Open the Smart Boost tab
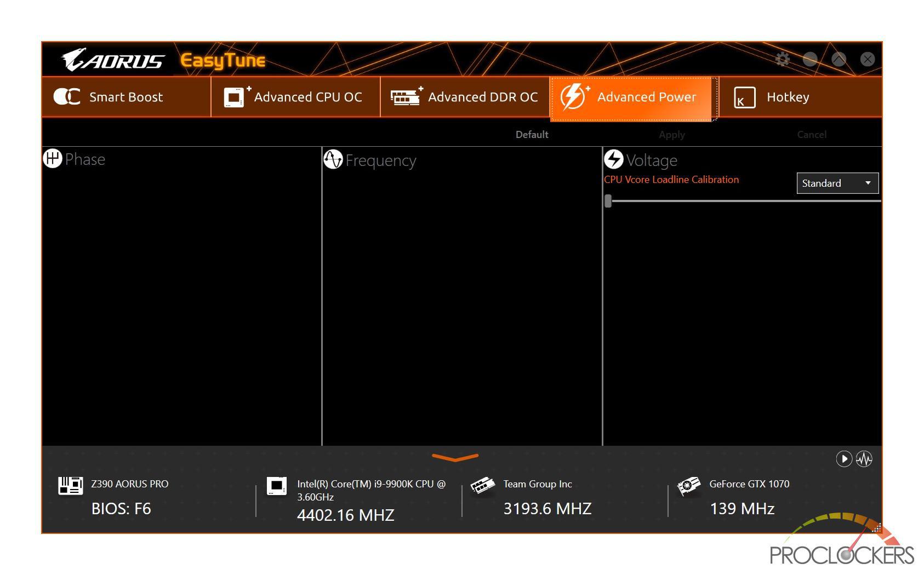 (126, 97)
